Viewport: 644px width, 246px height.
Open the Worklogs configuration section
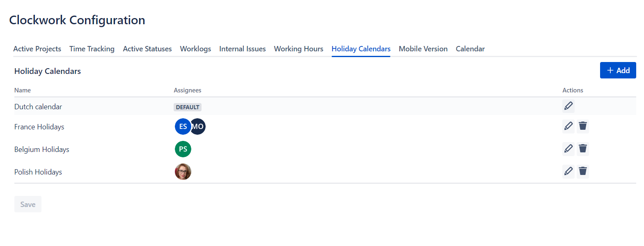195,48
